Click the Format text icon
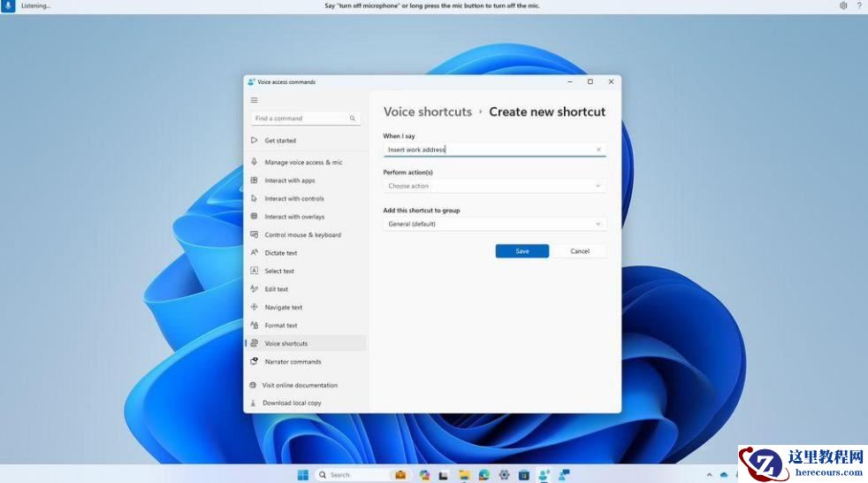 point(254,326)
